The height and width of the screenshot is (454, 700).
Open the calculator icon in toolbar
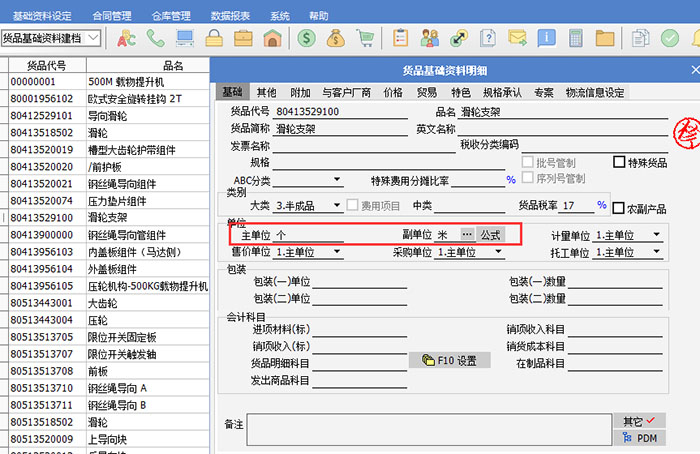click(576, 38)
